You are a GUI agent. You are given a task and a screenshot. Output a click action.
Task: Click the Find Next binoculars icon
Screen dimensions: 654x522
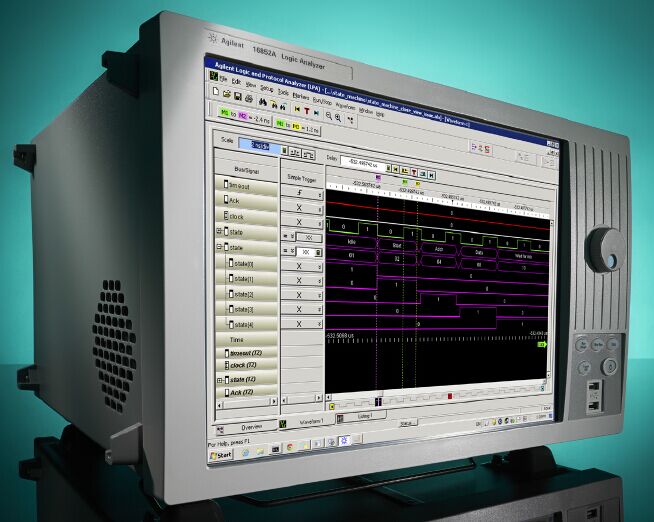pos(283,106)
